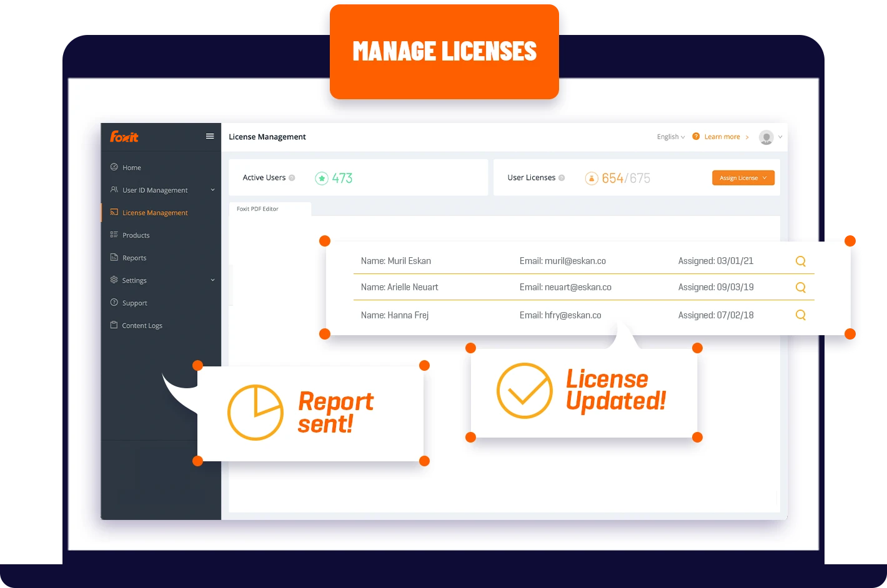
Task: Toggle the hamburger menu icon
Action: 210,136
